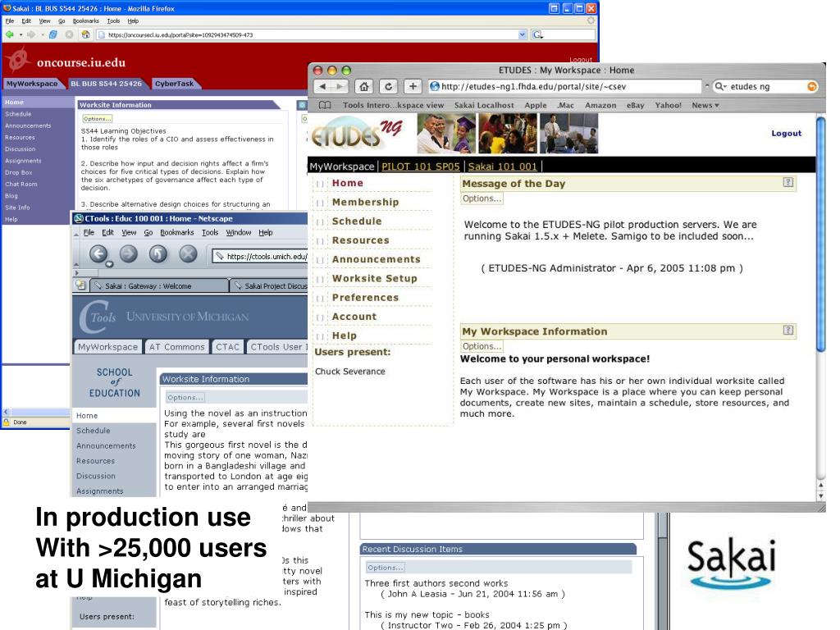Select the CyberTask tab in oncourse
Screen dimensions: 840x630
174,84
